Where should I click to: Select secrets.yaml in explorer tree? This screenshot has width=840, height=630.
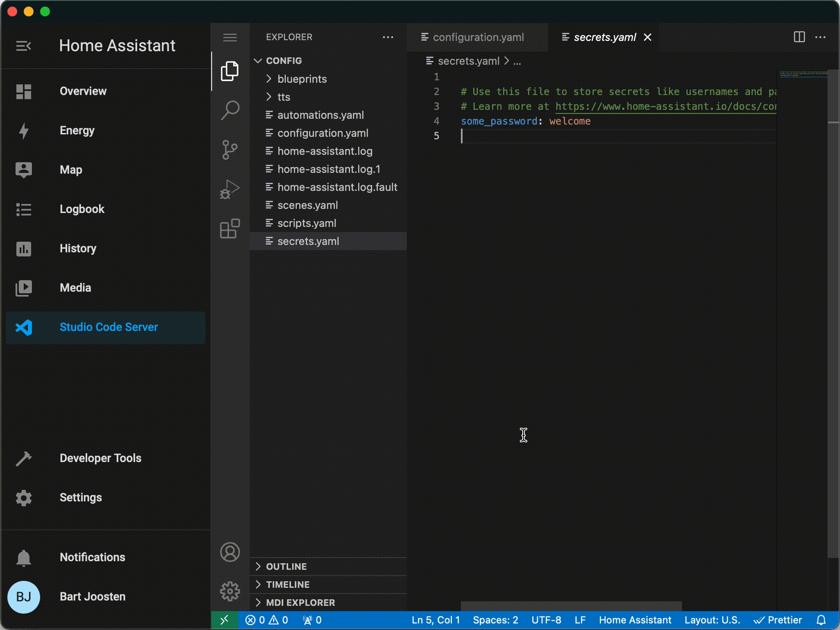pyautogui.click(x=328, y=241)
